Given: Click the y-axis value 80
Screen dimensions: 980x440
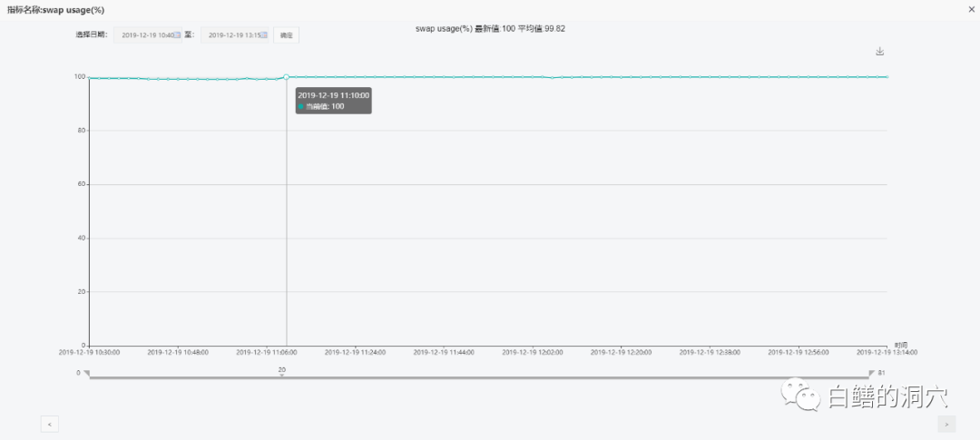Looking at the screenshot, I should [x=81, y=131].
